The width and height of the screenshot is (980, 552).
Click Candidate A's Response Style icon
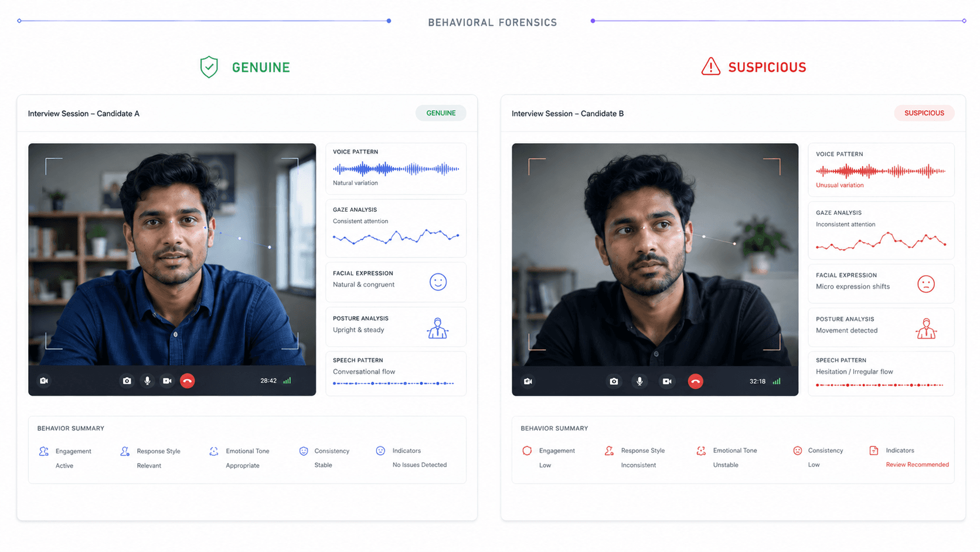click(125, 451)
